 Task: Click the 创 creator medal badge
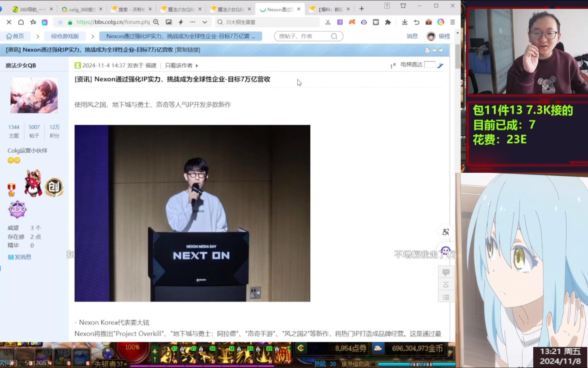[54, 187]
